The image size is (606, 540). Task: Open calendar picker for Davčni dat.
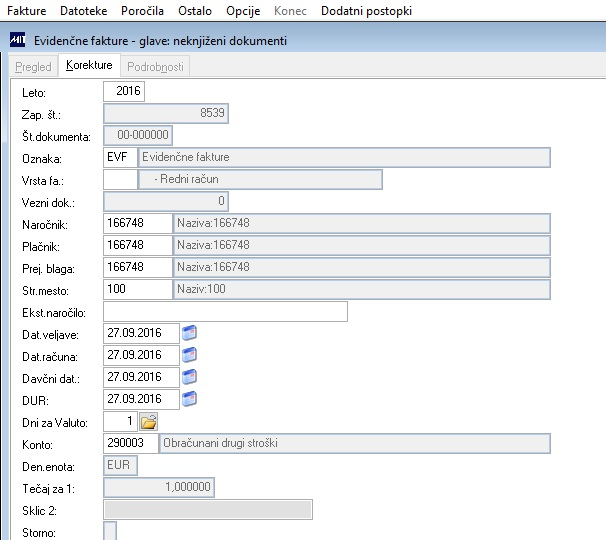point(189,377)
